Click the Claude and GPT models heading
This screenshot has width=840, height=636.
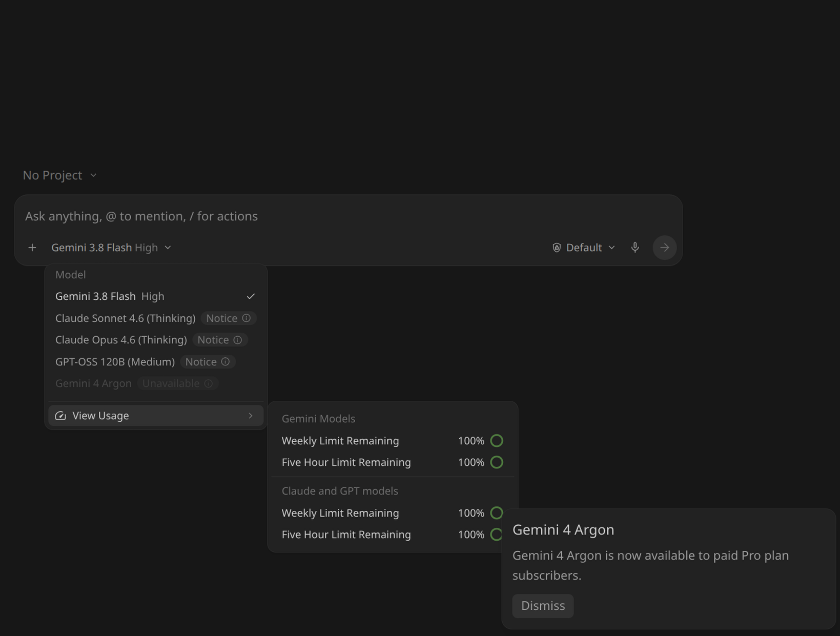tap(340, 491)
